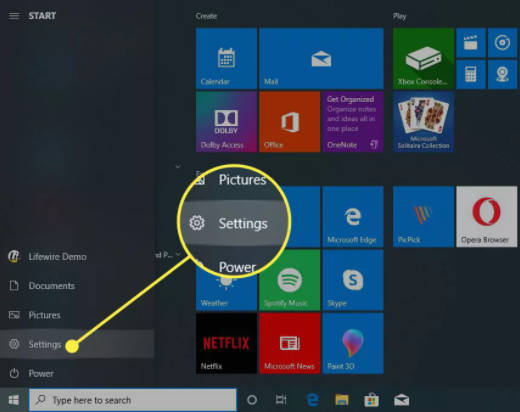520x412 pixels.
Task: Open Microsoft Store from the taskbar
Action: coord(371,400)
